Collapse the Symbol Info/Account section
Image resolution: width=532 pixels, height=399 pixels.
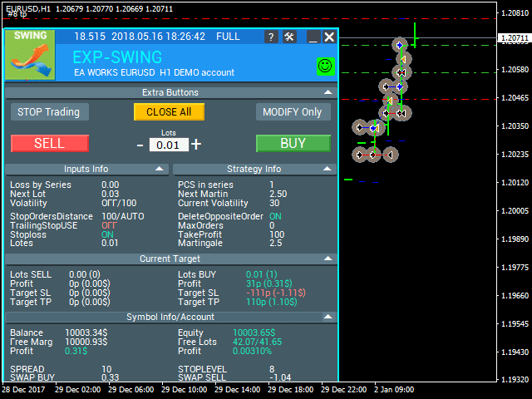tap(328, 317)
